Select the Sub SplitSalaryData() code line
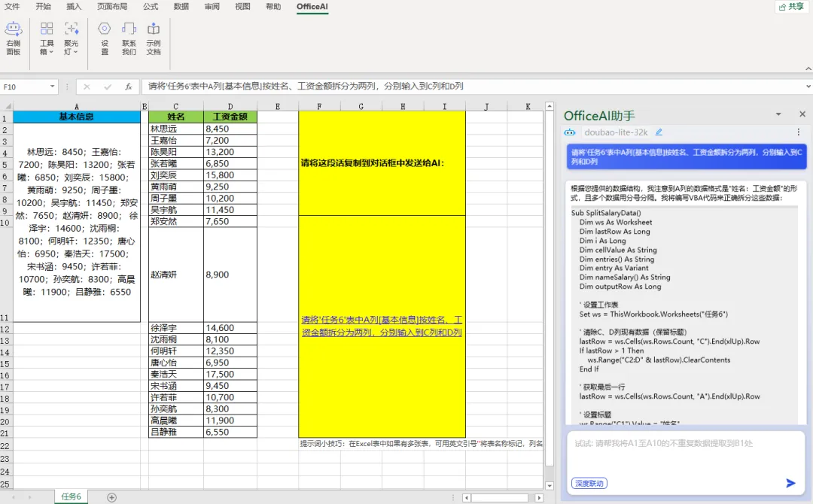The width and height of the screenshot is (813, 504). click(605, 213)
